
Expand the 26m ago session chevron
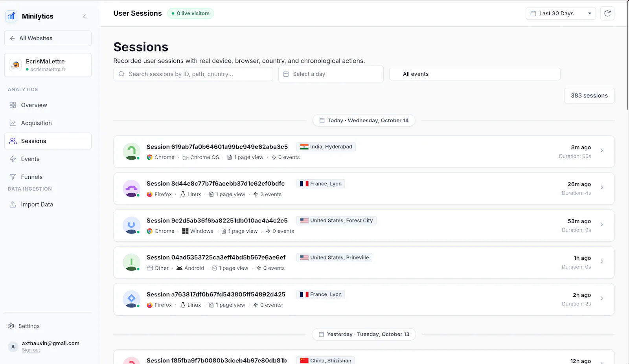601,188
